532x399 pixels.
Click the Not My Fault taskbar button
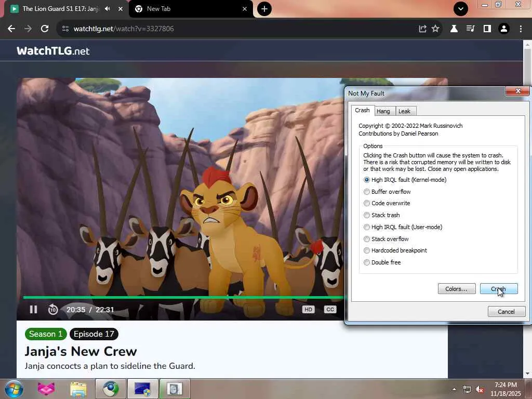coord(175,389)
